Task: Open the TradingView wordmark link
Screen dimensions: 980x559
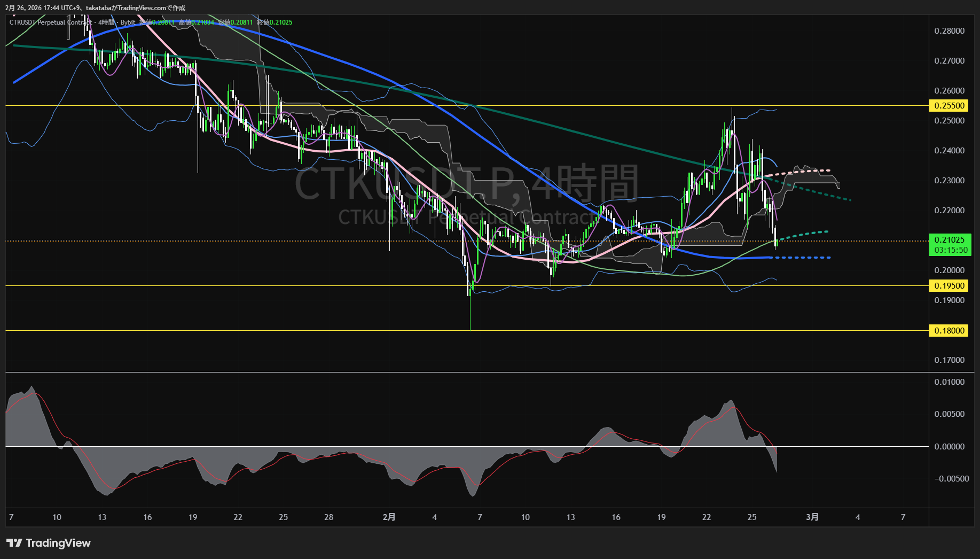Action: tap(58, 543)
